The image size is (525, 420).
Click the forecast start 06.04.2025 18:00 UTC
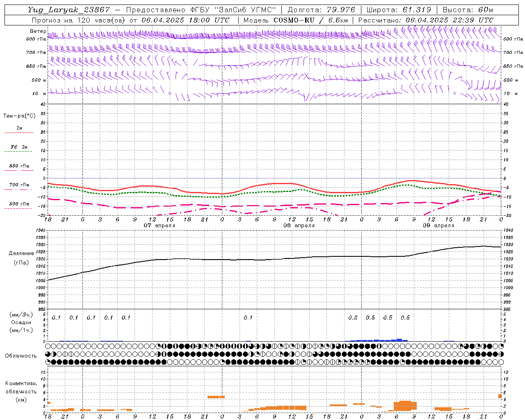pyautogui.click(x=185, y=20)
